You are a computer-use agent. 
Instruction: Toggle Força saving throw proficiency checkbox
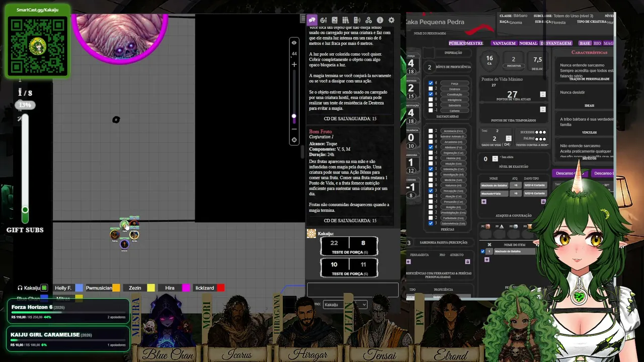430,83
